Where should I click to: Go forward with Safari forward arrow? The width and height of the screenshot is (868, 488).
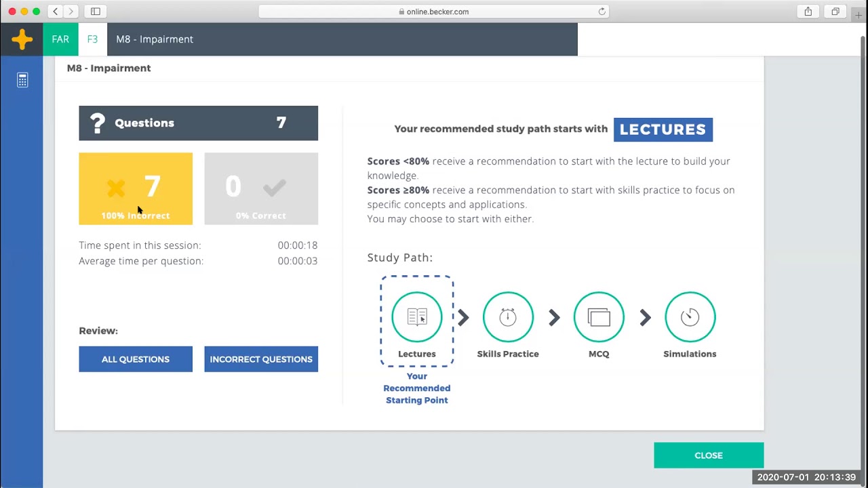[x=71, y=12]
